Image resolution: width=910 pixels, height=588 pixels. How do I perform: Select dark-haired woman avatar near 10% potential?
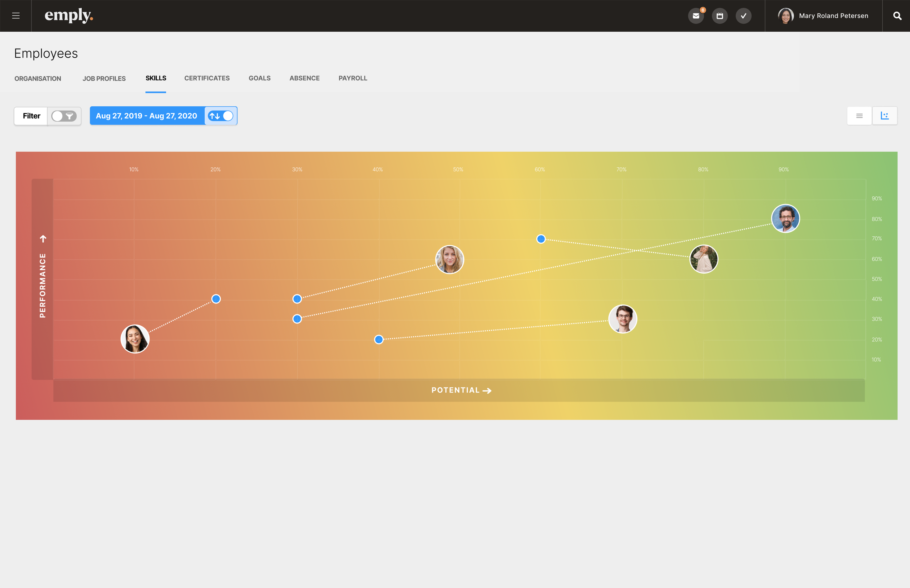click(135, 339)
